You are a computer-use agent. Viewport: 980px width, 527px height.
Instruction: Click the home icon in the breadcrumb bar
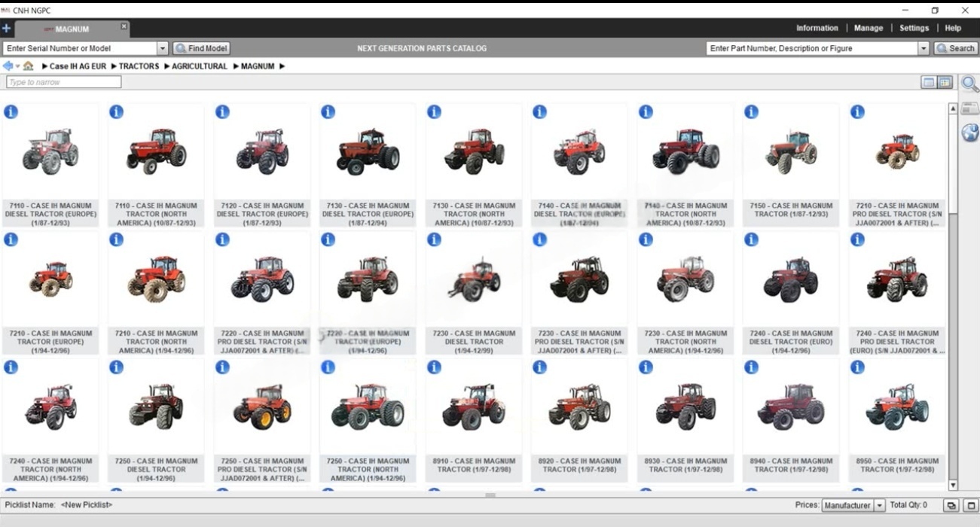[x=29, y=66]
